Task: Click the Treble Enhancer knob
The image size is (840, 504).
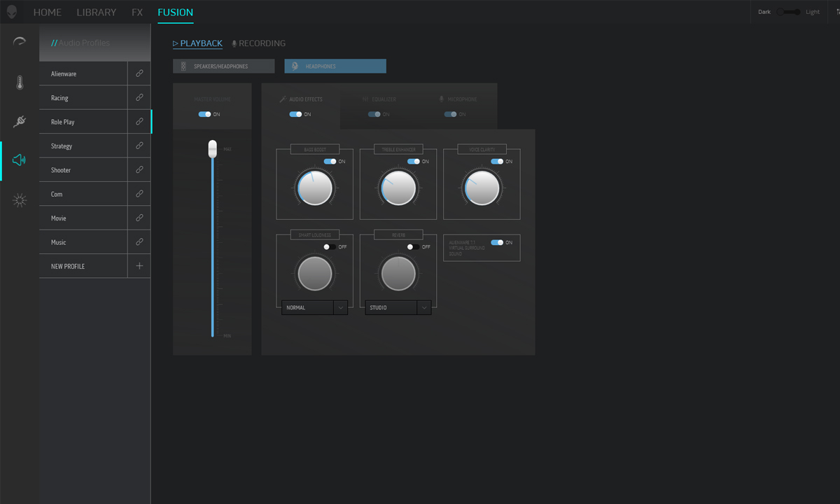Action: 398,188
